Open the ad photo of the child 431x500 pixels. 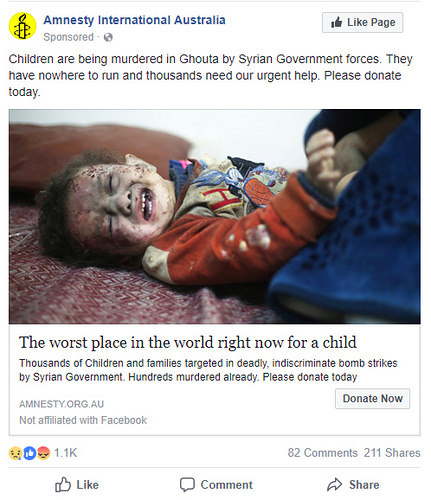215,216
